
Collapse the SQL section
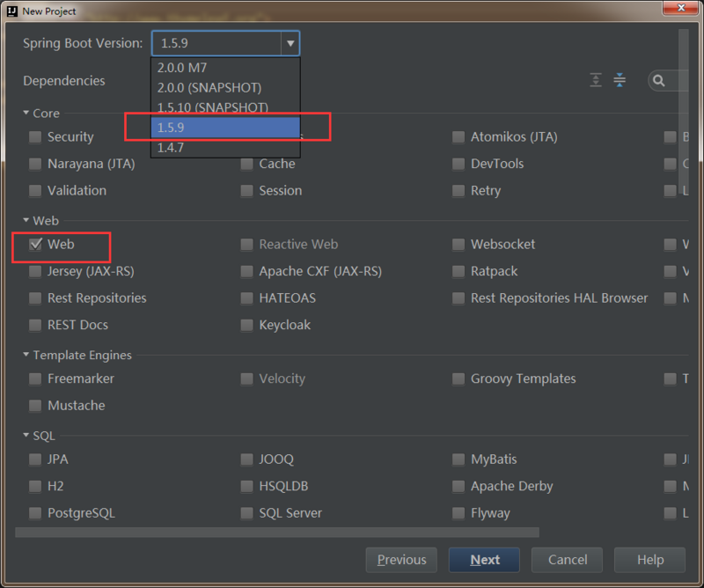[x=26, y=435]
